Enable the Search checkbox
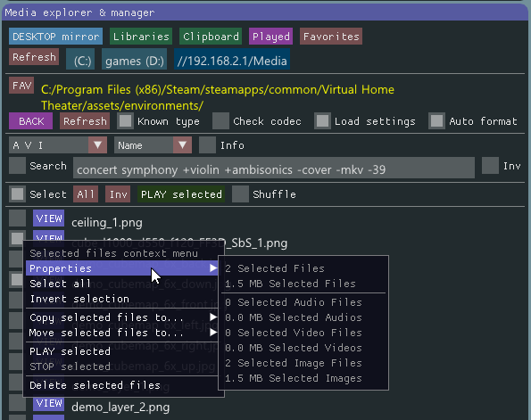Screen dimensions: 531x420 [17, 166]
